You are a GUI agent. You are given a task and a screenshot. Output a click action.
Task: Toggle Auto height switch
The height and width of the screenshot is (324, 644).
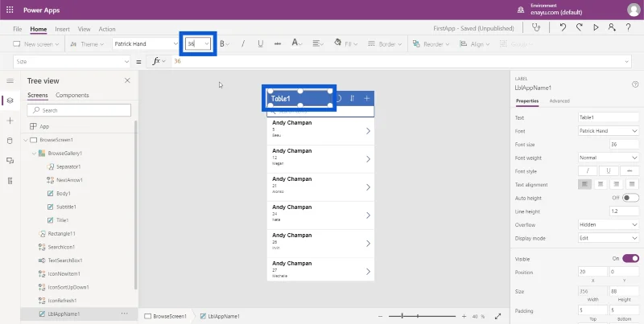631,198
